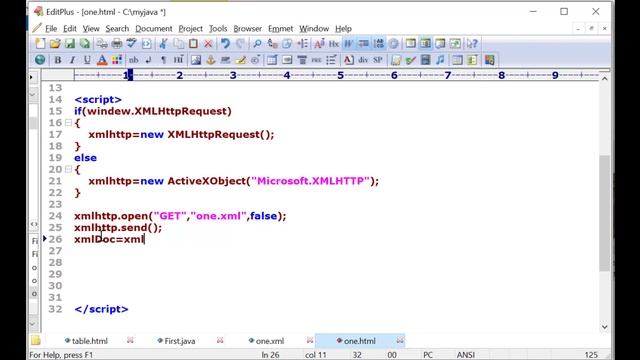Click the context help arrow icon
Image resolution: width=640 pixels, height=360 pixels.
coord(472,43)
